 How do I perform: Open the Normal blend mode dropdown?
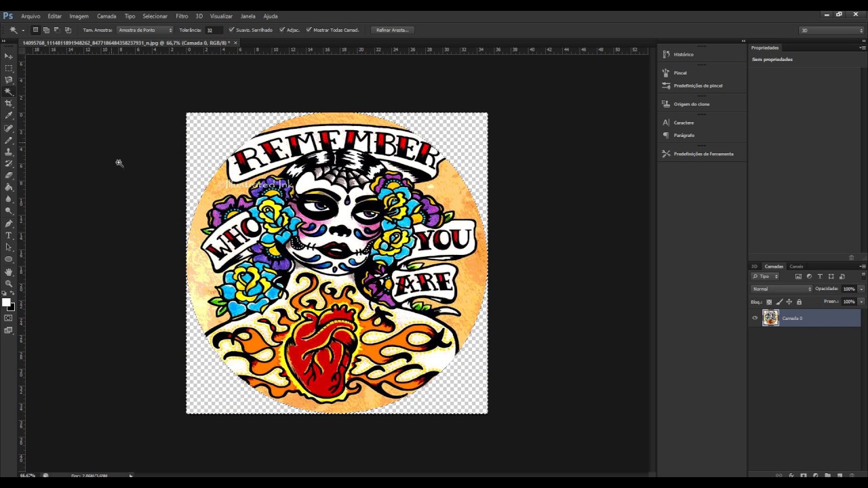click(x=781, y=289)
